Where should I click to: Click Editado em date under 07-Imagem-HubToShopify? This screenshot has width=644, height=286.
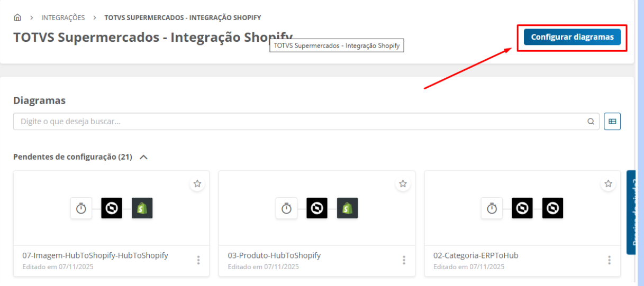tap(58, 267)
